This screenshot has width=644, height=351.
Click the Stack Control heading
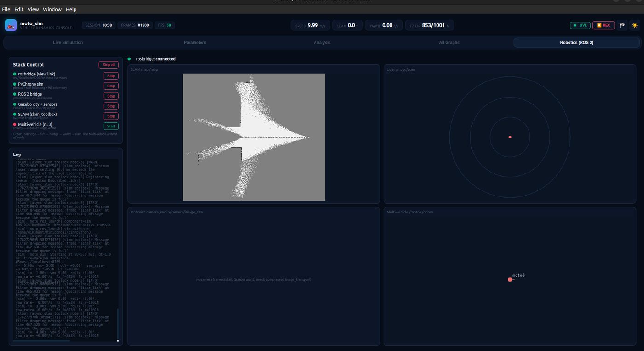pos(29,65)
